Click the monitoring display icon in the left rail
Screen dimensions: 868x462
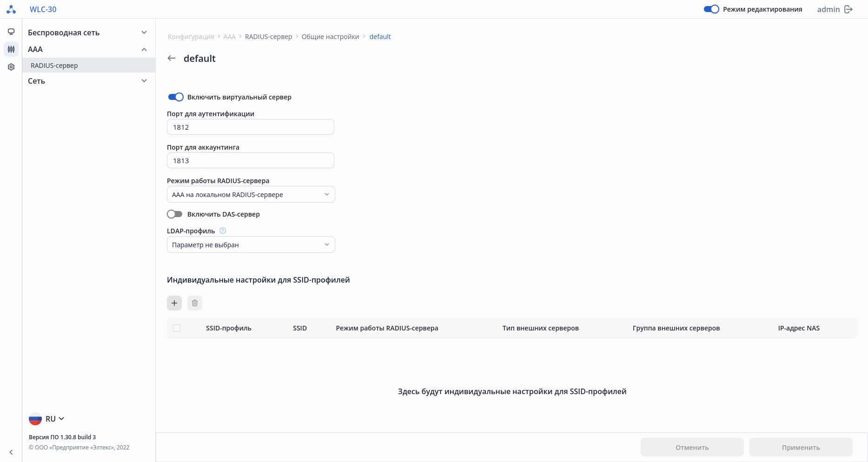11,32
